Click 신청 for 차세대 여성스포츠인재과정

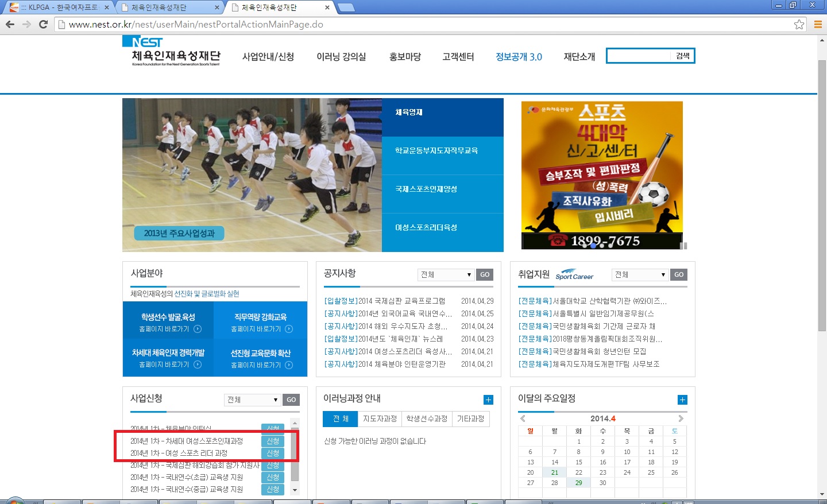point(273,441)
